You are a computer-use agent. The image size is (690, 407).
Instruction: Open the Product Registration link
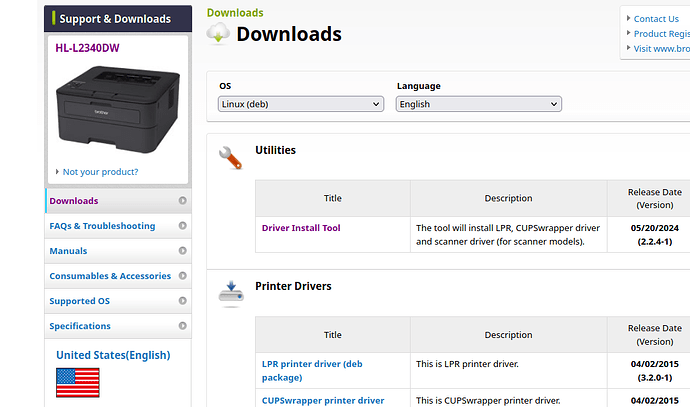pyautogui.click(x=662, y=34)
